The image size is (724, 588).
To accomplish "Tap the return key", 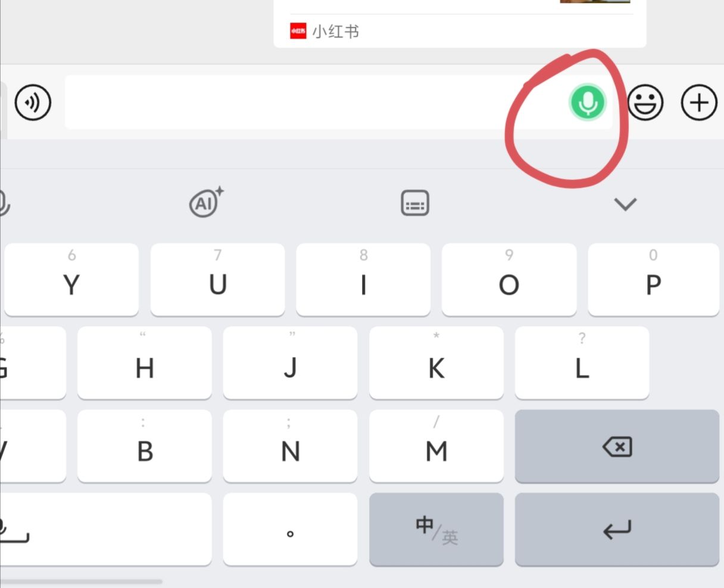I will pos(617,529).
